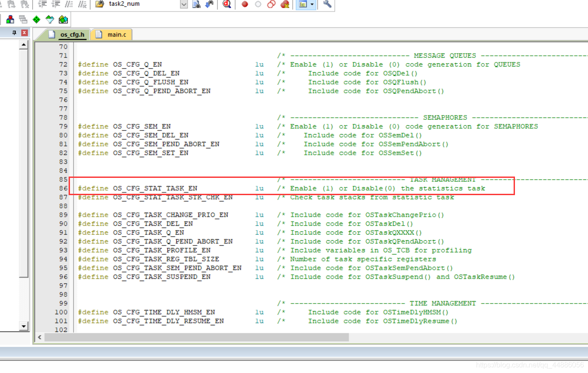Click OS_CFG_TASK_SEM_PEND_ABORT_EN define
Screen dimensions: 588x373
tap(177, 268)
